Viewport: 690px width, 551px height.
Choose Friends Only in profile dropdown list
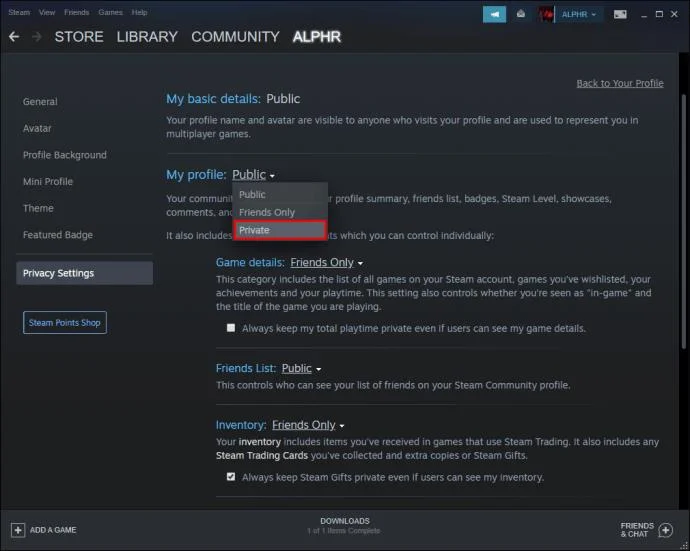click(280, 212)
